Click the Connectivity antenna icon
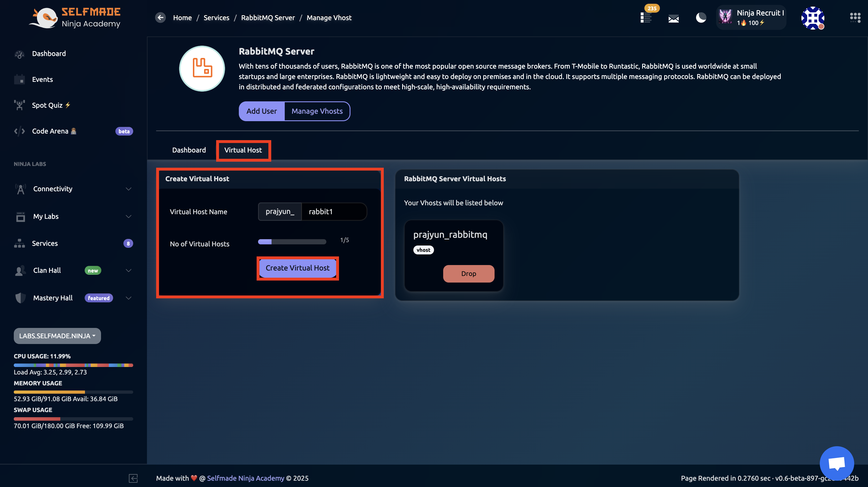This screenshot has width=868, height=487. (x=21, y=189)
